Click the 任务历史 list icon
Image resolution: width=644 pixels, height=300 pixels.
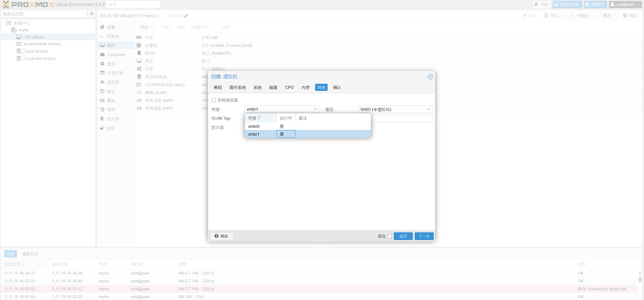pyautogui.click(x=102, y=73)
